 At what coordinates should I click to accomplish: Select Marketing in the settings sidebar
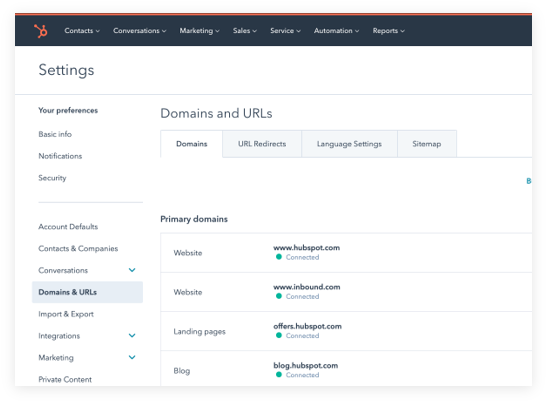[x=56, y=358]
